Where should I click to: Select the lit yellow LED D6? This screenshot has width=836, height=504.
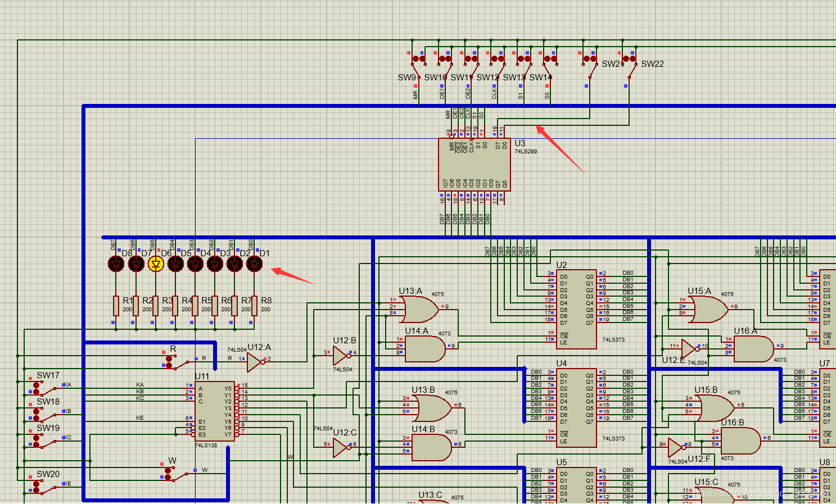coord(156,264)
